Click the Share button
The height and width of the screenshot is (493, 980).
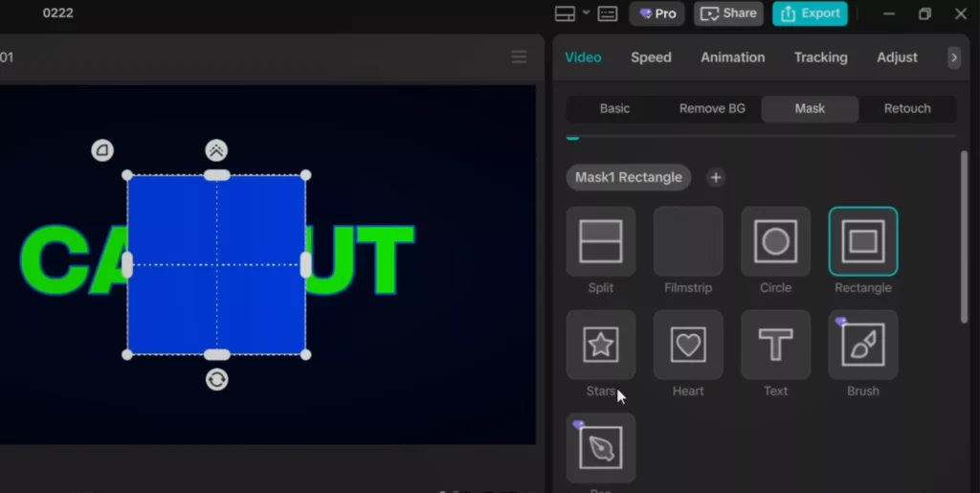[728, 13]
